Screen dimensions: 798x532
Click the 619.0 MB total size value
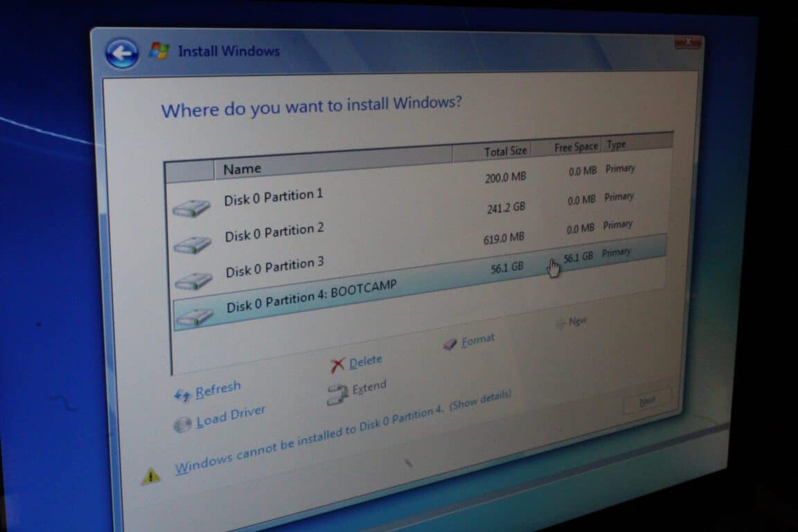pyautogui.click(x=504, y=238)
